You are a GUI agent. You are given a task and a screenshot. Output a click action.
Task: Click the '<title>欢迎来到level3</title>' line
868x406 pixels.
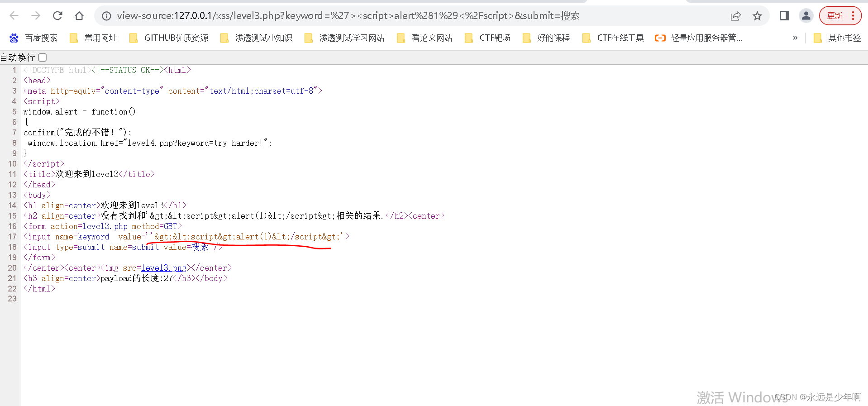[89, 174]
